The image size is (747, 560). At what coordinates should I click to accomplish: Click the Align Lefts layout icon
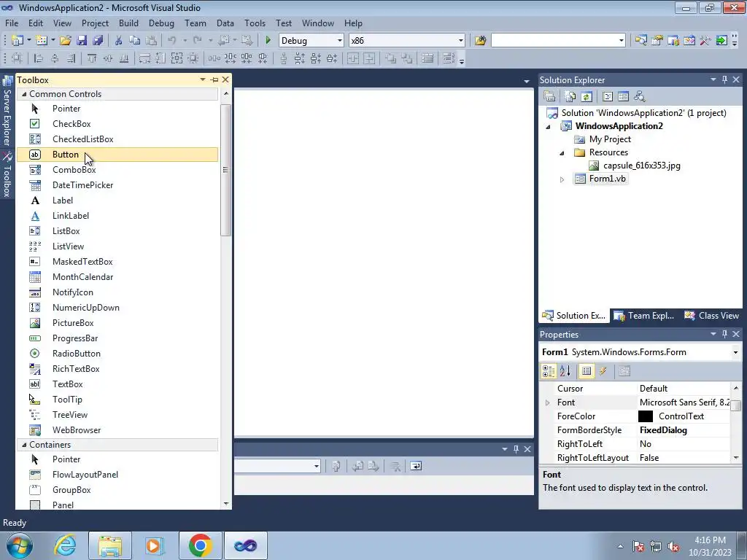(x=39, y=58)
